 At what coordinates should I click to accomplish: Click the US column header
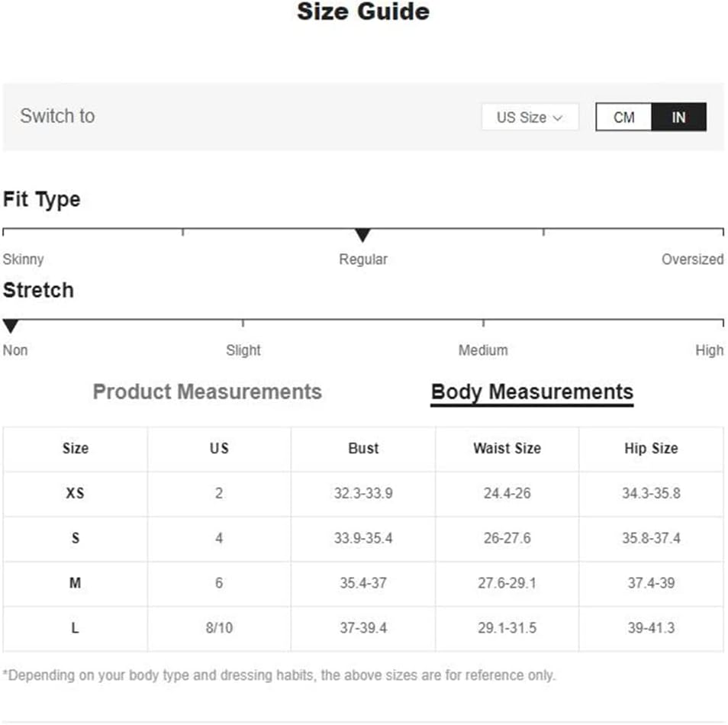(x=219, y=449)
